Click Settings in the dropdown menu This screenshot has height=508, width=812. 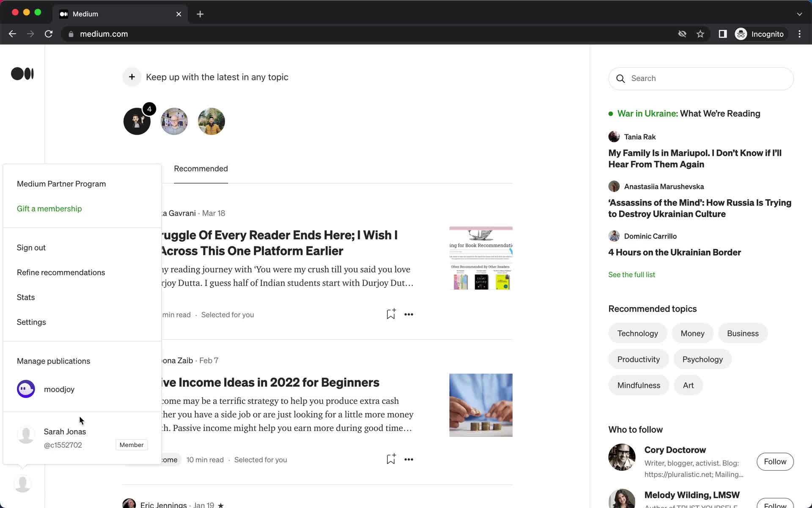[x=32, y=322]
